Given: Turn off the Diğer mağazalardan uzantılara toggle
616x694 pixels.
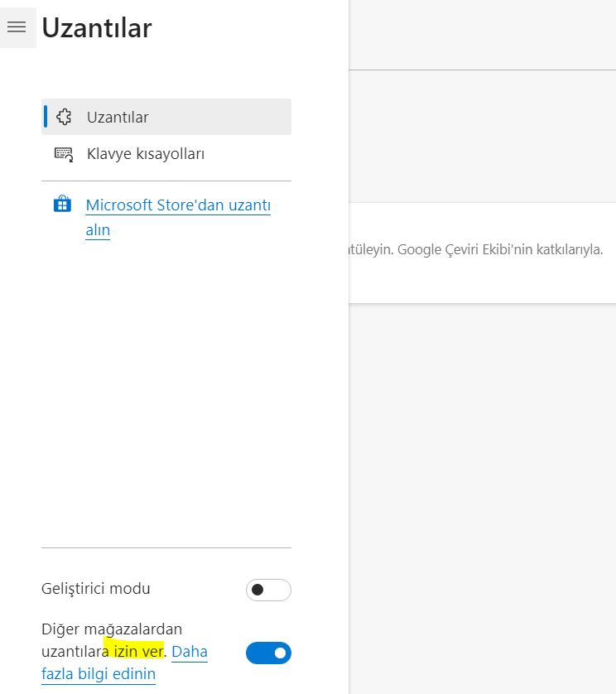Looking at the screenshot, I should tap(268, 653).
